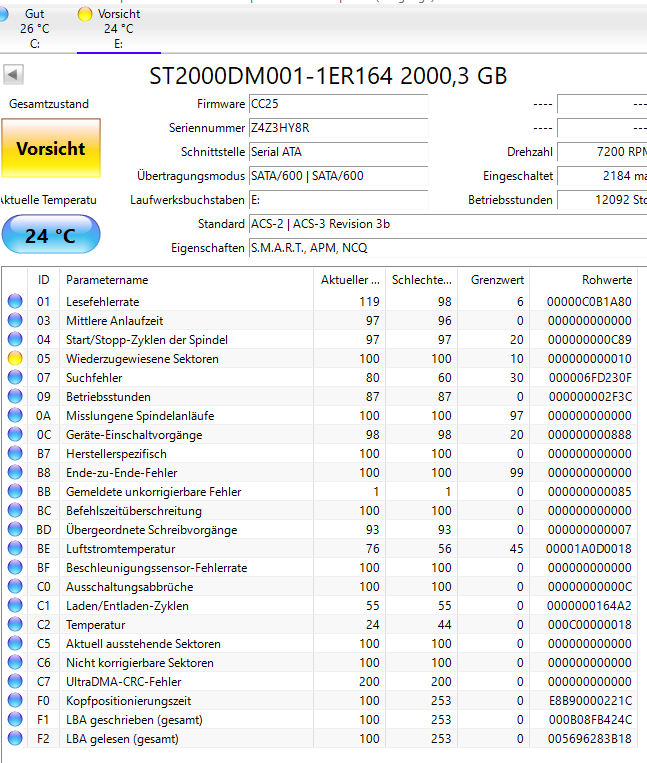Click the status icon for Start/Stopp-Zyklen der Spindel
Viewport: 647px width, 763px height.
(15, 340)
